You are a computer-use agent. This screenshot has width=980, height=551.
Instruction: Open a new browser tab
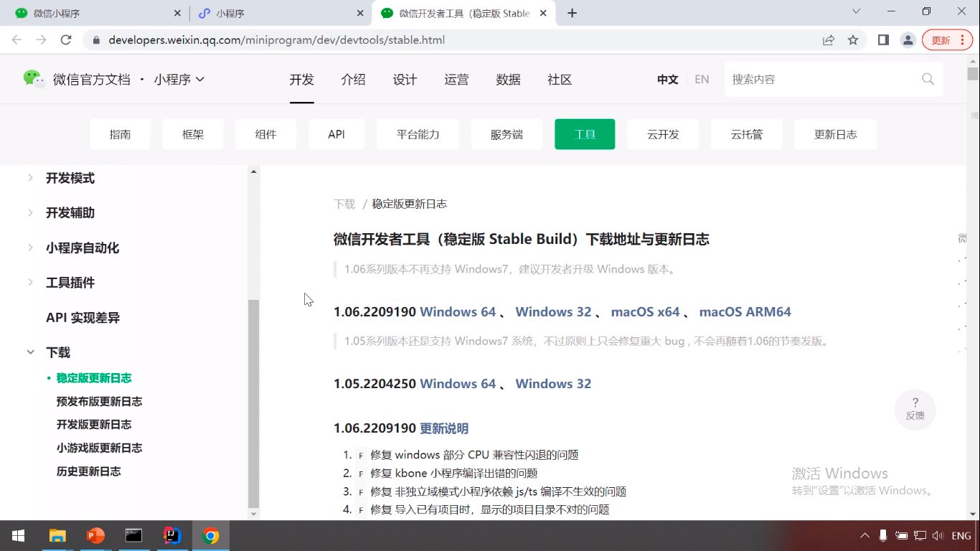(x=572, y=13)
